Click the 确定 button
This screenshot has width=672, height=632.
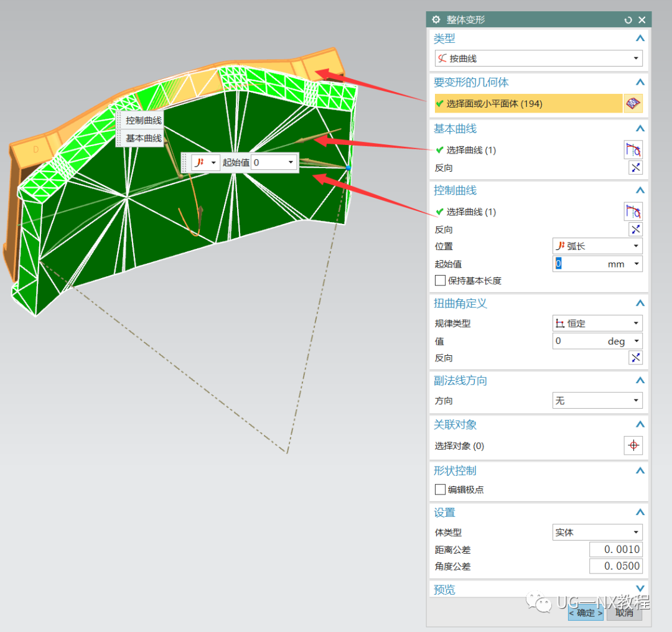(x=586, y=613)
